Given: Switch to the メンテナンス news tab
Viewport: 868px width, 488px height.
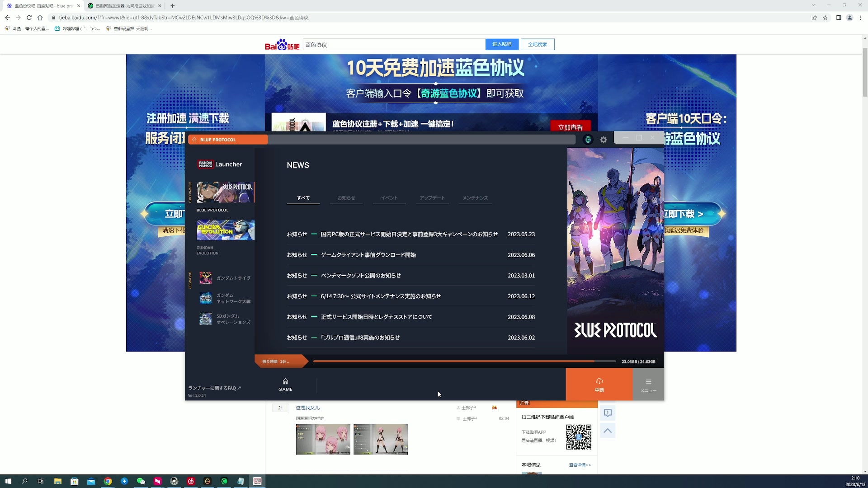Looking at the screenshot, I should [475, 197].
